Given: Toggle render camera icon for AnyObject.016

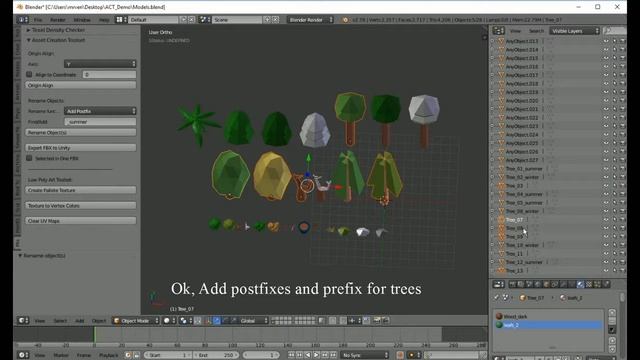Looking at the screenshot, I should tap(622, 67).
